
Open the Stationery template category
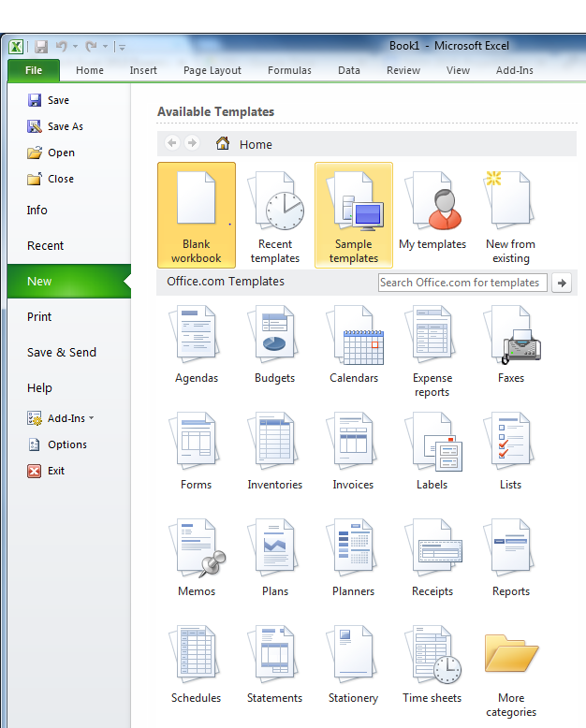tap(353, 665)
